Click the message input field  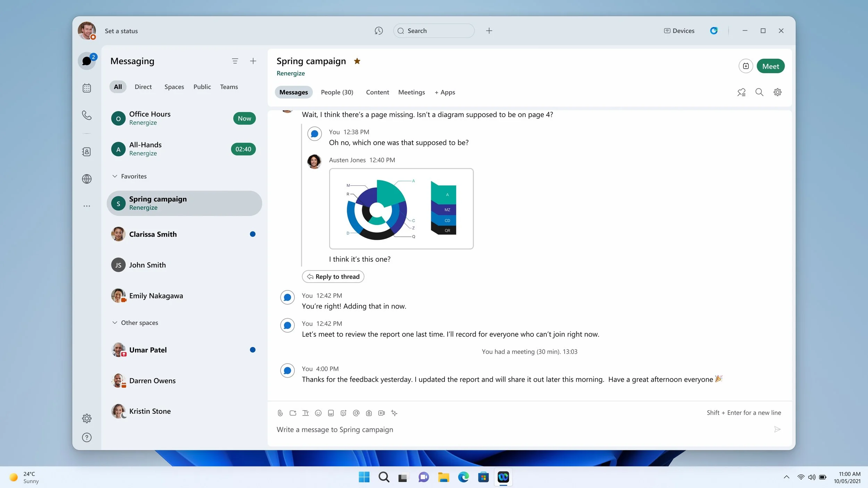click(417, 429)
